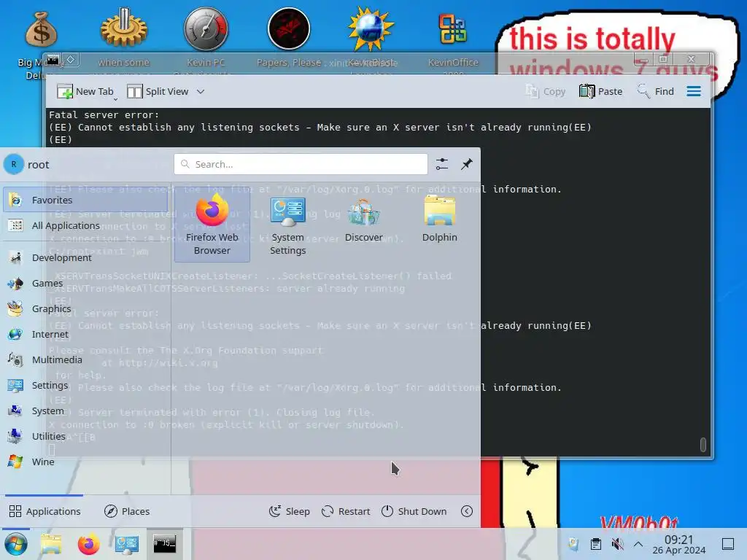The width and height of the screenshot is (747, 560).
Task: Open the Settings category
Action: [x=86, y=385]
